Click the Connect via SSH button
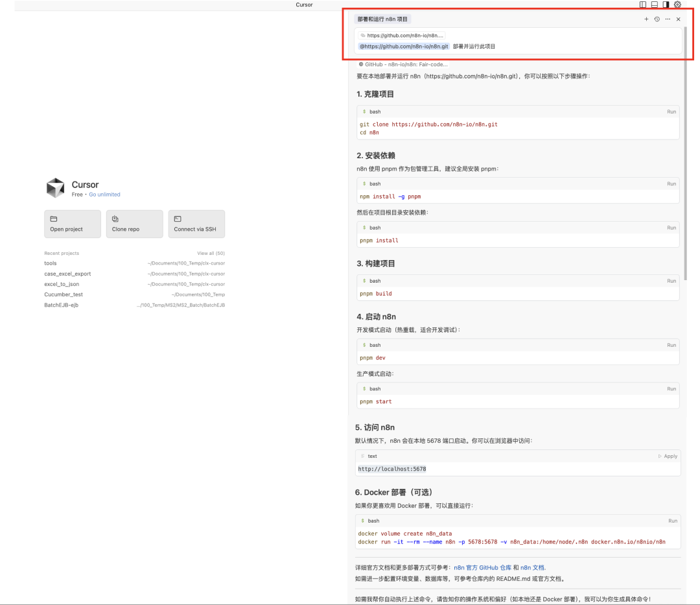 (196, 224)
